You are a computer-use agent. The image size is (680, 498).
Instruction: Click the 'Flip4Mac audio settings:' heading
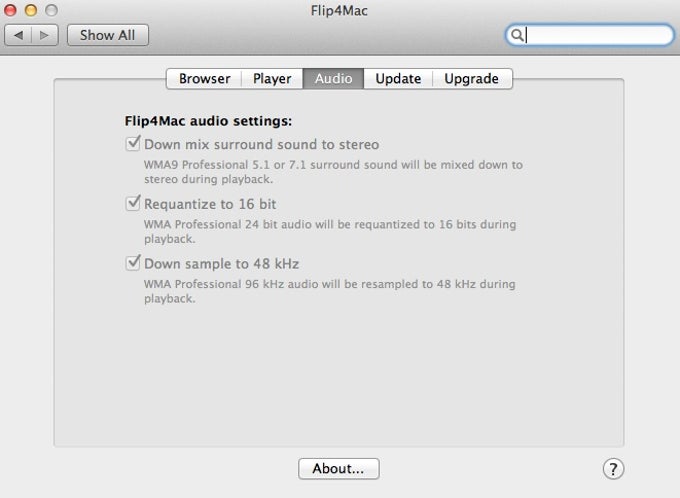click(x=208, y=121)
